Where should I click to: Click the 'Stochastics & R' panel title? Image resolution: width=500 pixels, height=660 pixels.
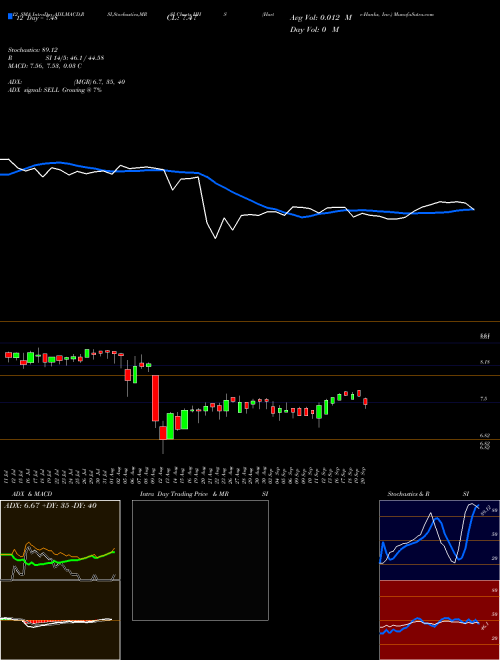coord(408,494)
